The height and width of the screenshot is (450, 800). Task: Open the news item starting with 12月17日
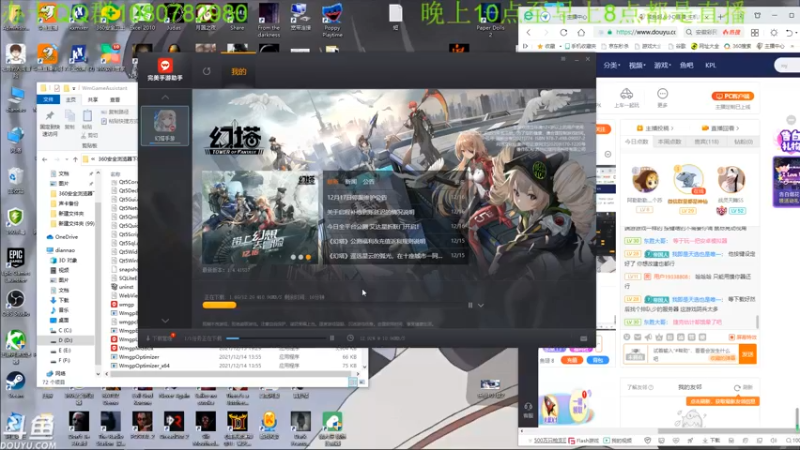[357, 197]
